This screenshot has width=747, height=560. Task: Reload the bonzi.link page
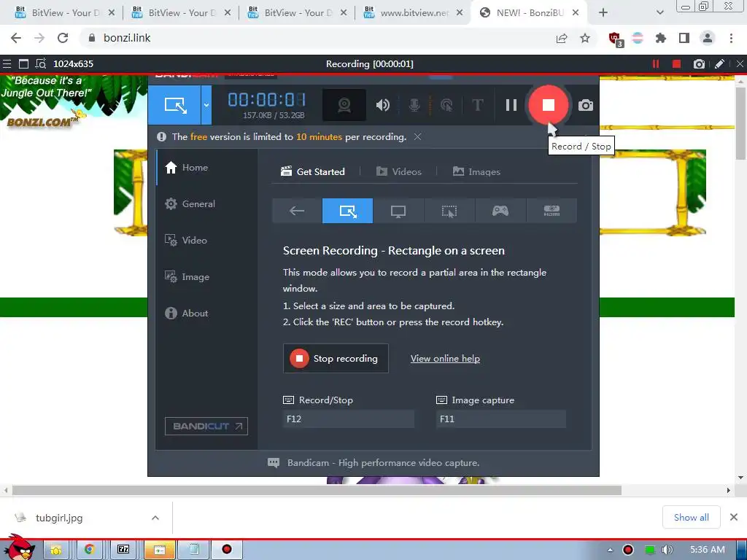(63, 38)
